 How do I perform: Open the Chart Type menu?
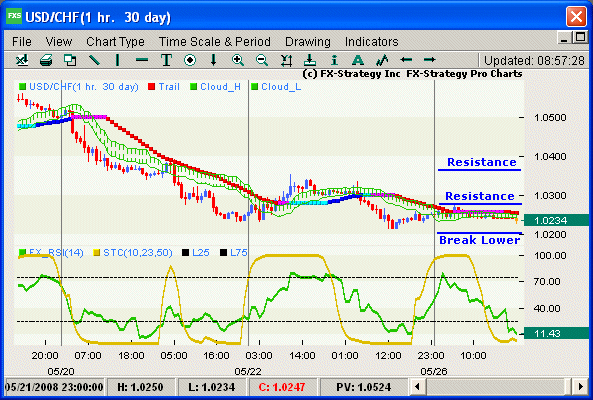point(115,42)
